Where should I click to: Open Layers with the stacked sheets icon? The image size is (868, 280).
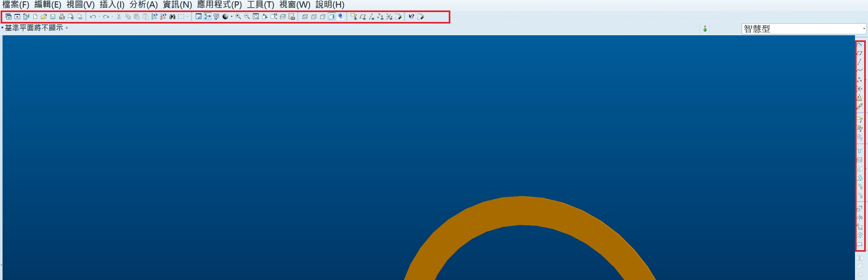point(283,17)
